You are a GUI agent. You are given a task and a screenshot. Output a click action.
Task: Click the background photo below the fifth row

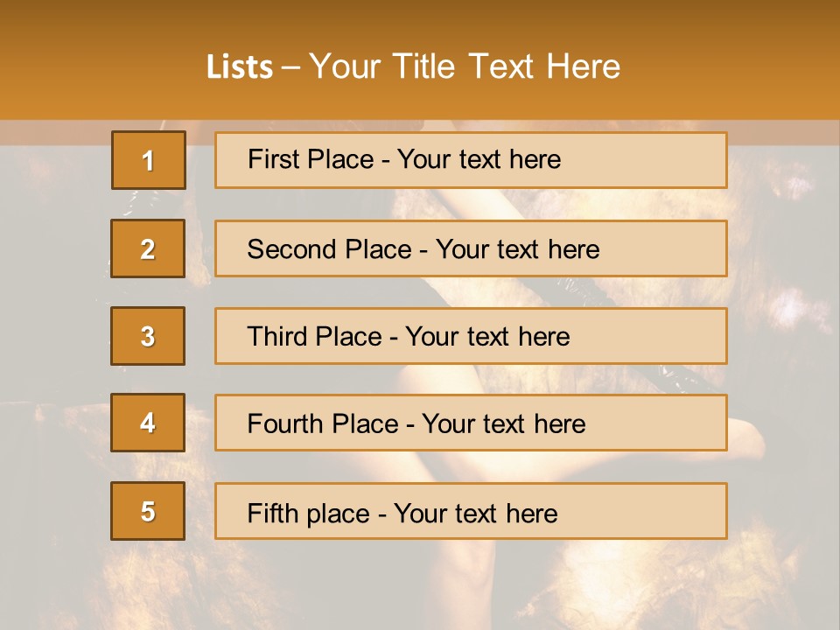(420, 584)
